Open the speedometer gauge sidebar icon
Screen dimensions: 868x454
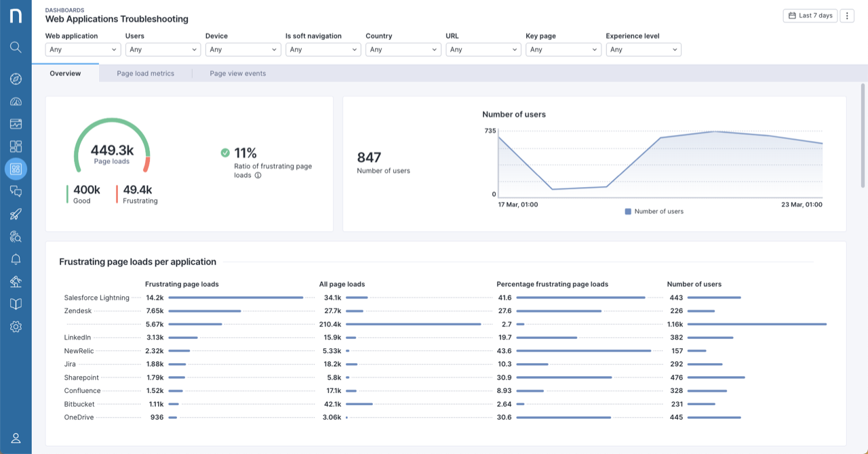coord(16,102)
